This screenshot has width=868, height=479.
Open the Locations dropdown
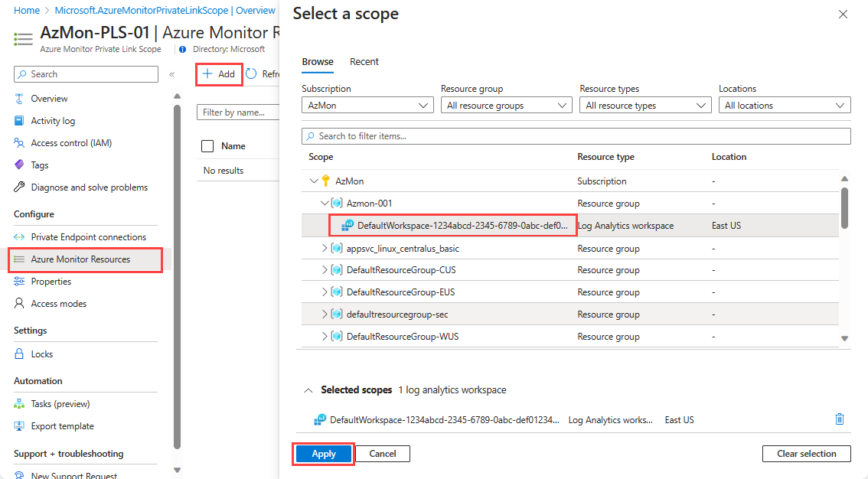785,105
